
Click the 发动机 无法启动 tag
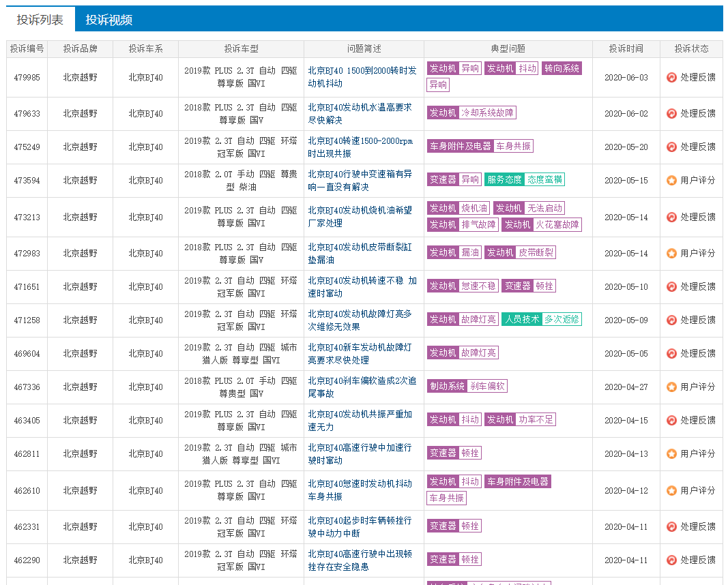coord(529,209)
